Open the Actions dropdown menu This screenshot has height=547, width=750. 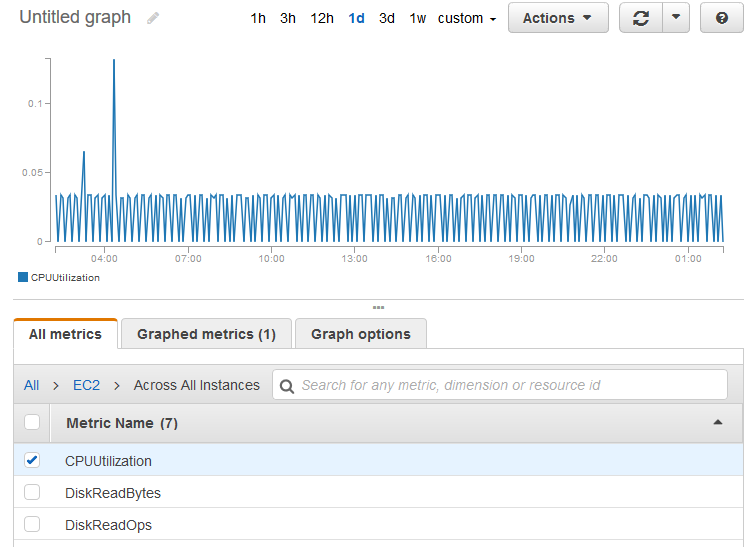pos(557,18)
